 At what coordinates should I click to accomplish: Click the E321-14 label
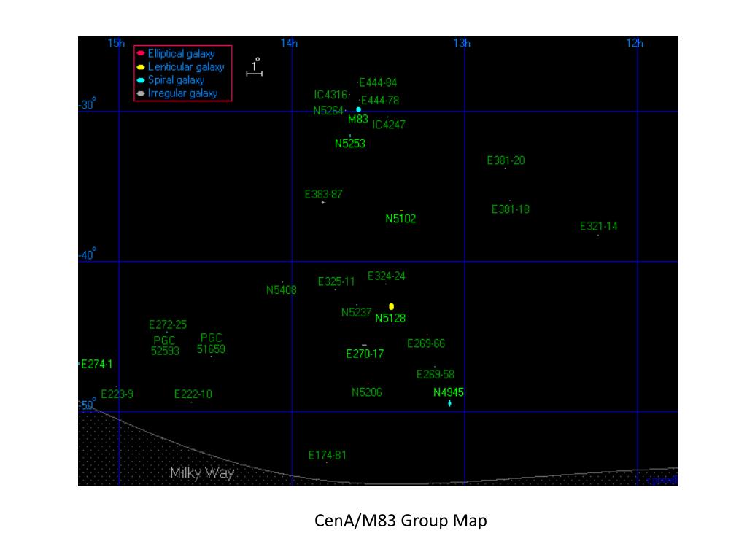[x=598, y=226]
